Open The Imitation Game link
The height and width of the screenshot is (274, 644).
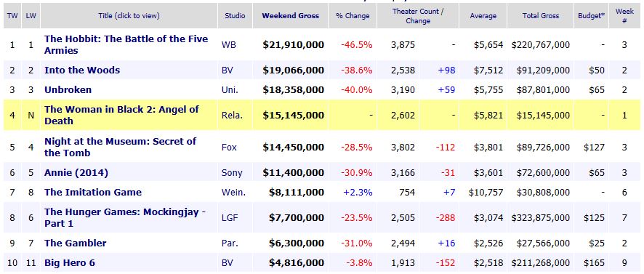93,193
